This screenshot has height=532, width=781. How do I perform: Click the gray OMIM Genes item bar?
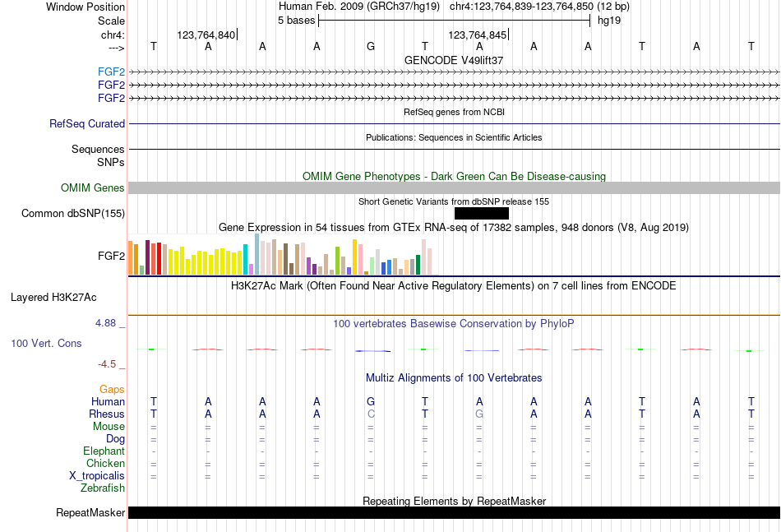(454, 187)
